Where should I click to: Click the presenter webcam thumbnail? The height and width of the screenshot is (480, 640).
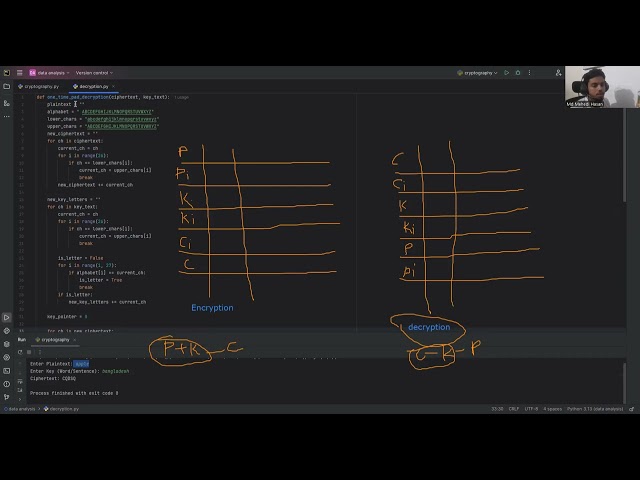pos(602,87)
